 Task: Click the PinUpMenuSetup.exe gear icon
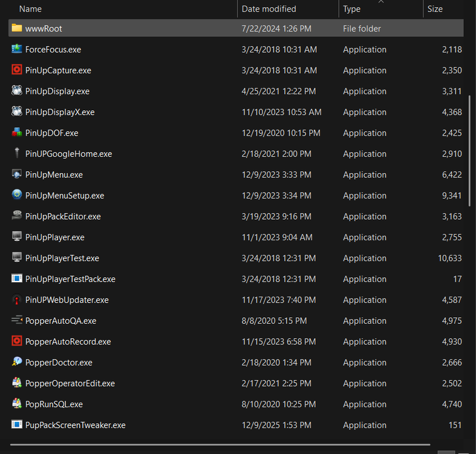click(17, 195)
